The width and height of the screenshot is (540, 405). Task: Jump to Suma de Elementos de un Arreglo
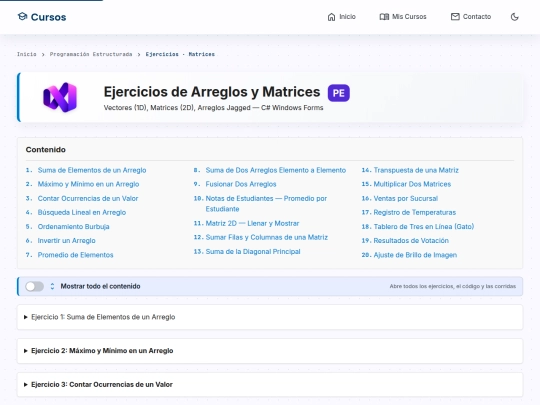(92, 170)
